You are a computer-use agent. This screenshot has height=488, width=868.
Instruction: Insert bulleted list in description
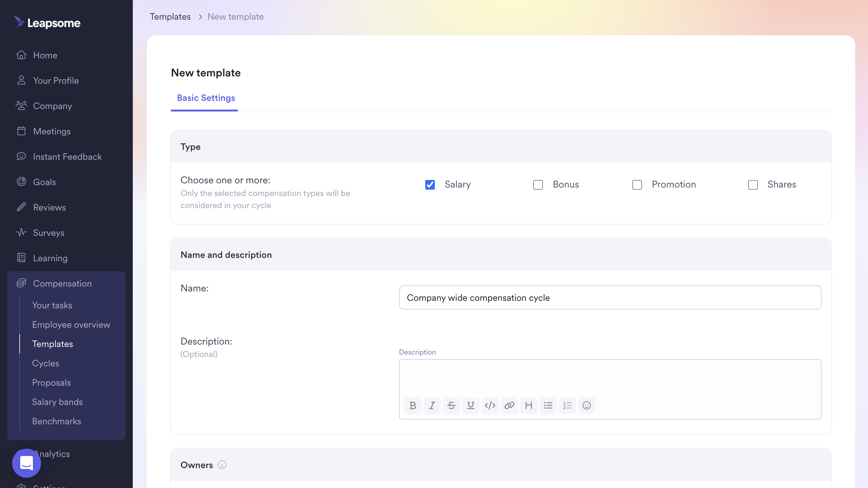(548, 405)
